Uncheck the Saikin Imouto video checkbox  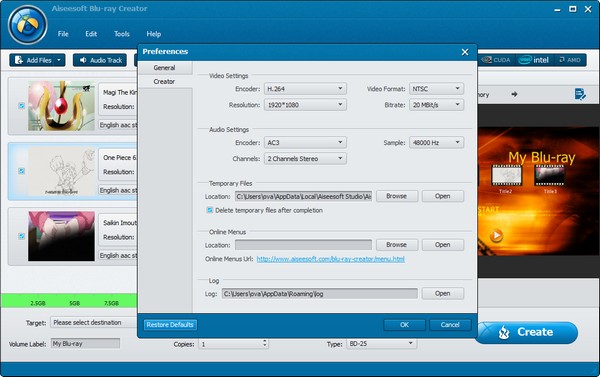click(x=21, y=236)
